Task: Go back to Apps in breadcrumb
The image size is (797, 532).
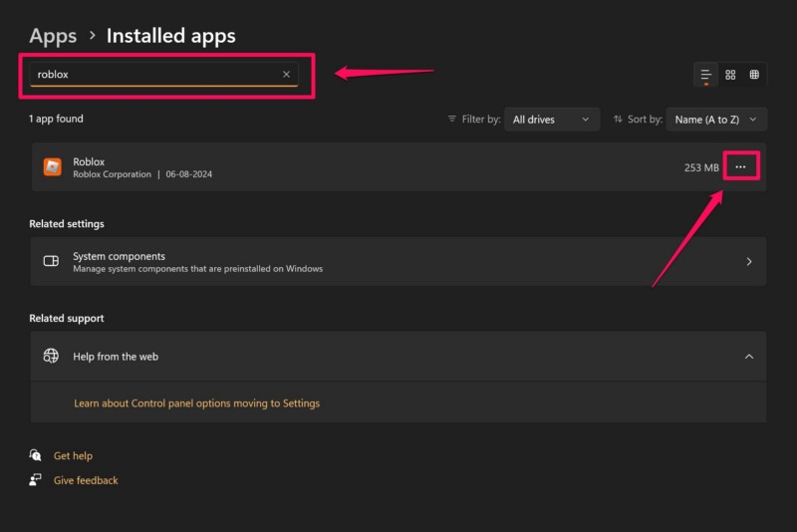Action: tap(53, 36)
